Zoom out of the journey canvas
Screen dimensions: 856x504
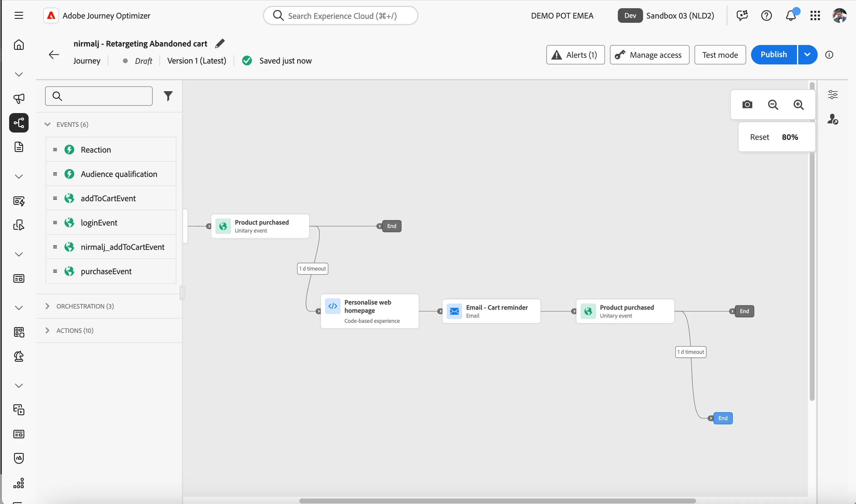[773, 105]
